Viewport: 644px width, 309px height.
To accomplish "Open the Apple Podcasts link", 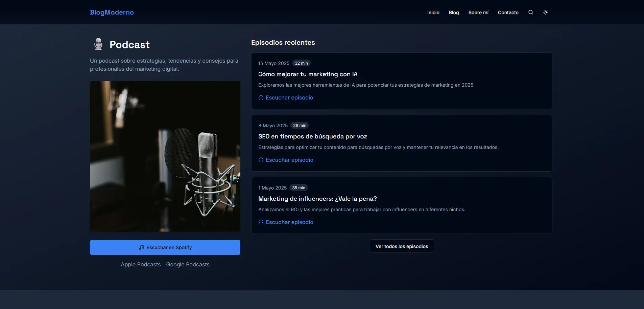I will tap(141, 264).
